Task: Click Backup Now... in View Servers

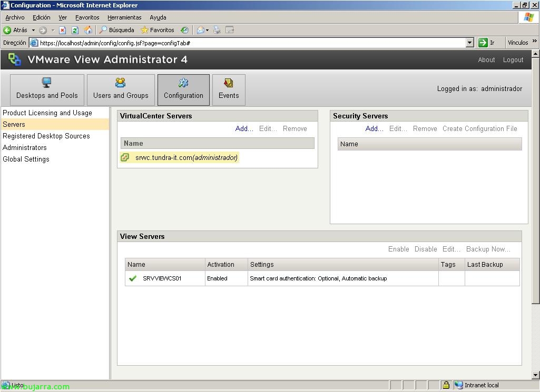Action: [488, 249]
